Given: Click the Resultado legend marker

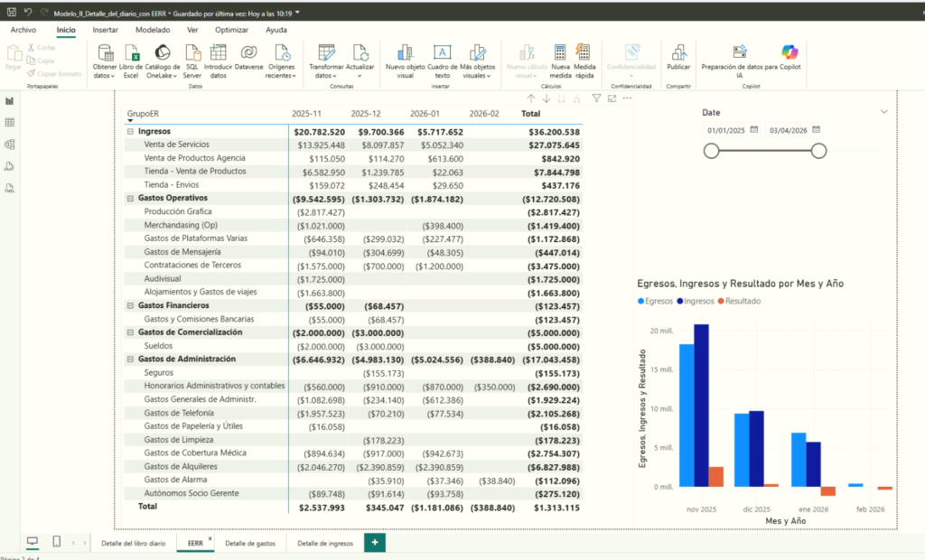Looking at the screenshot, I should click(721, 301).
